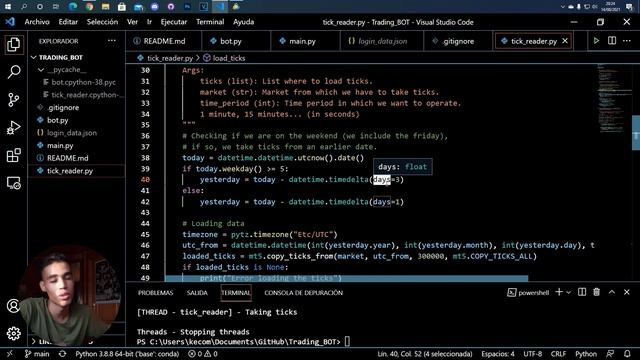
Task: Open Run and Debug view
Action: [13, 127]
